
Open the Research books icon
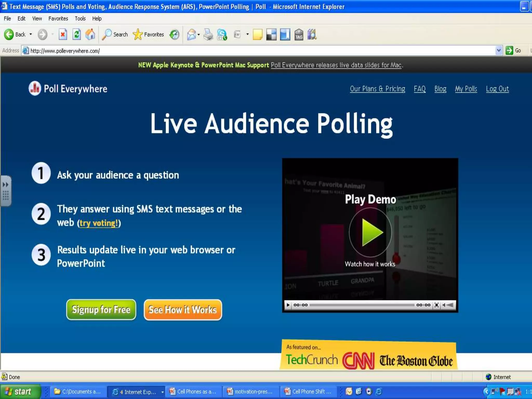[312, 34]
